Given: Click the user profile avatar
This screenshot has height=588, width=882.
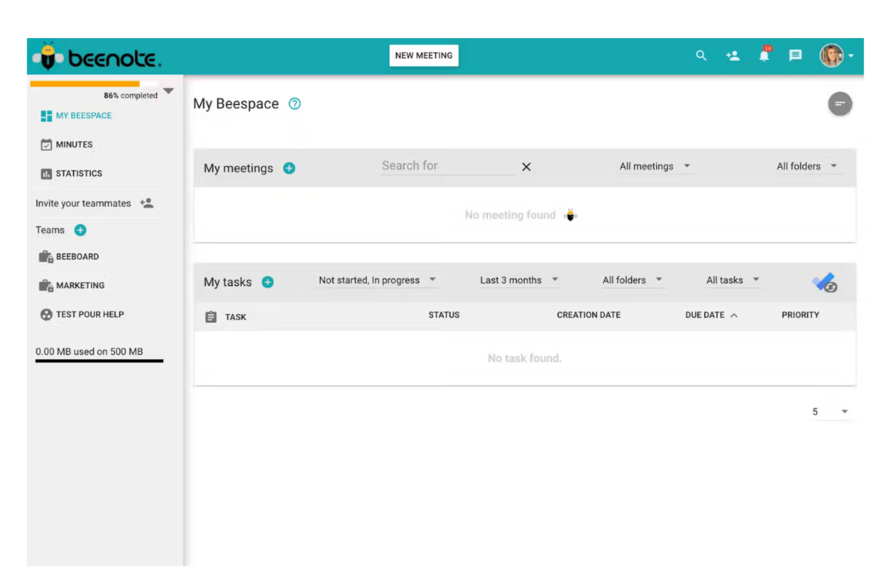Looking at the screenshot, I should click(831, 55).
